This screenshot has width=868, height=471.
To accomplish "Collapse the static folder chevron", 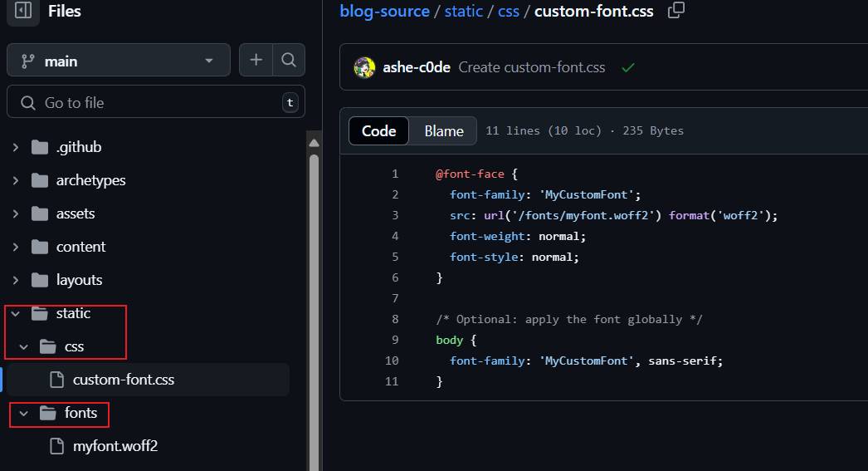I will click(x=16, y=313).
